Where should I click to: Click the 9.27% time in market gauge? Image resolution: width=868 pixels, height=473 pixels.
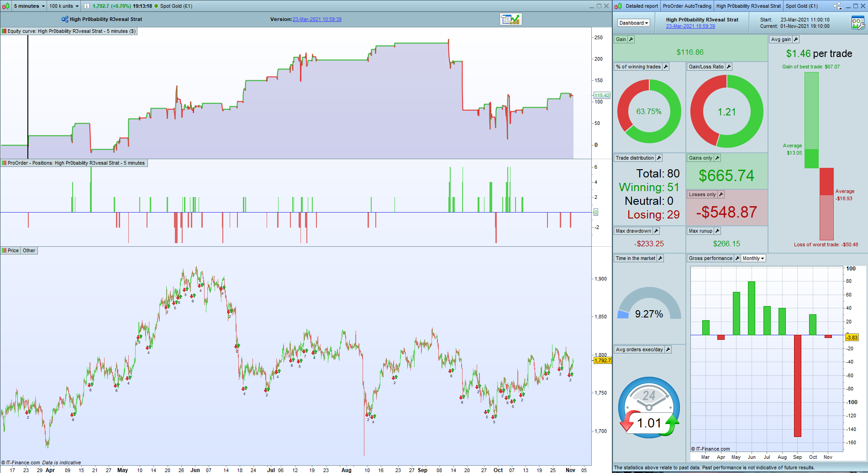[649, 303]
